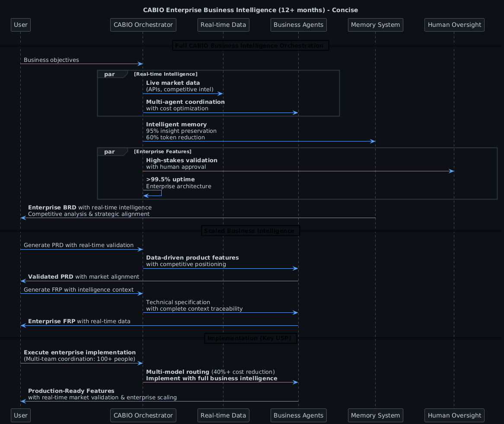This screenshot has width=504, height=424.
Task: Click 'Production-Ready Features' message heading
Action: pyautogui.click(x=71, y=391)
